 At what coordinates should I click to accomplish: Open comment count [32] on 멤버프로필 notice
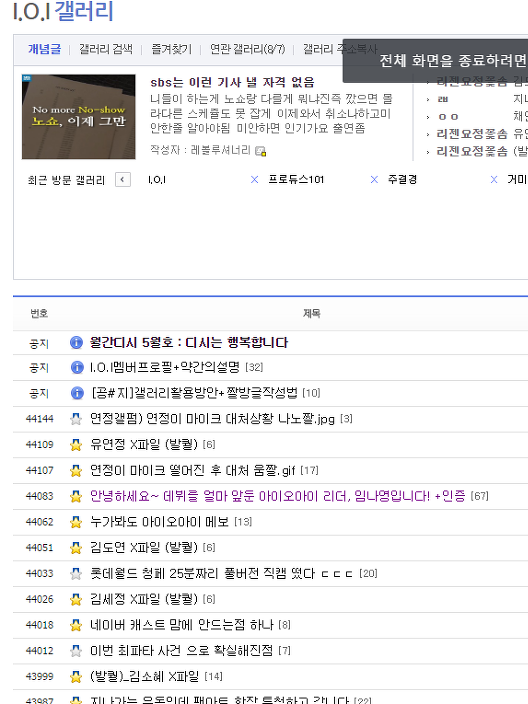click(x=254, y=367)
